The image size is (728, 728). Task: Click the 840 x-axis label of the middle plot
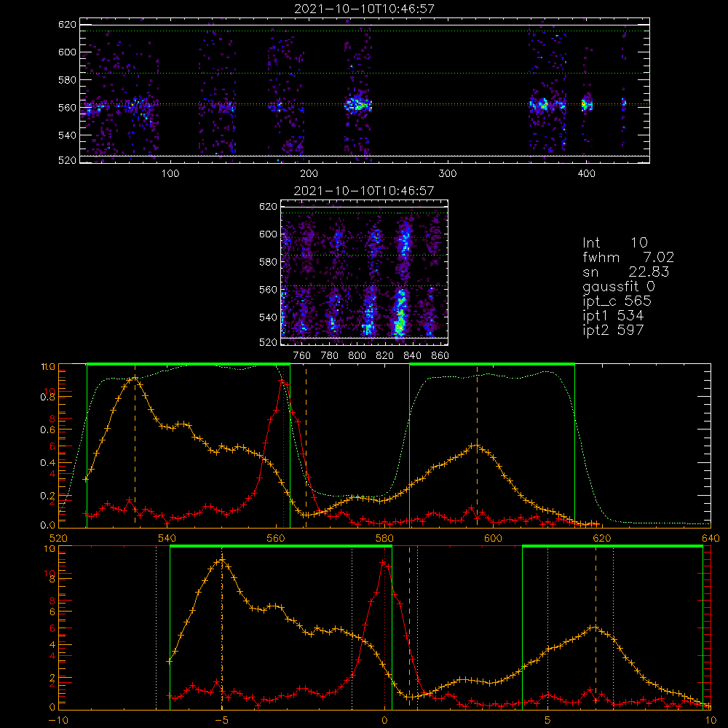[412, 356]
